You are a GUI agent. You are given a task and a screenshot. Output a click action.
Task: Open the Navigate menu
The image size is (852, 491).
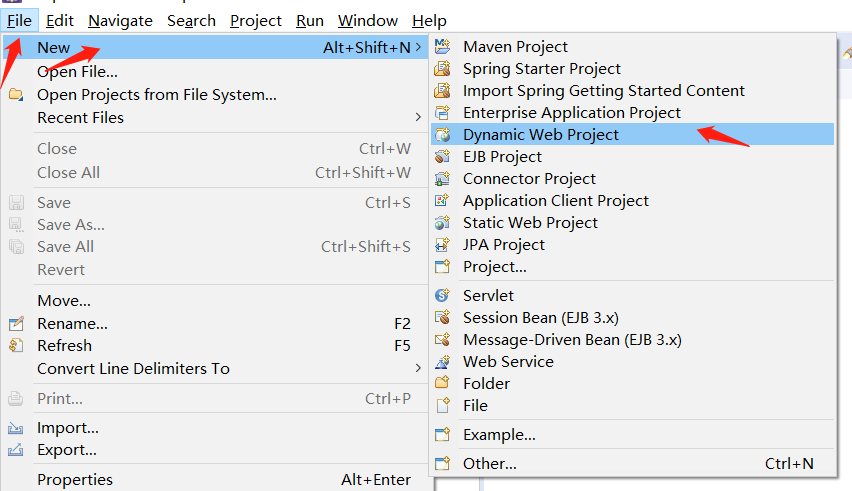tap(120, 20)
